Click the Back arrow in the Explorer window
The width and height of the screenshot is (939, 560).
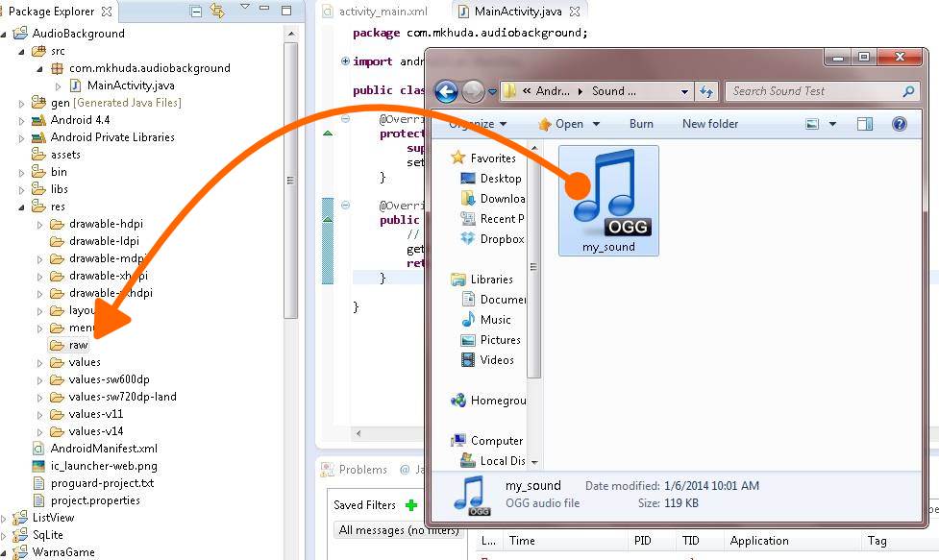(x=445, y=91)
